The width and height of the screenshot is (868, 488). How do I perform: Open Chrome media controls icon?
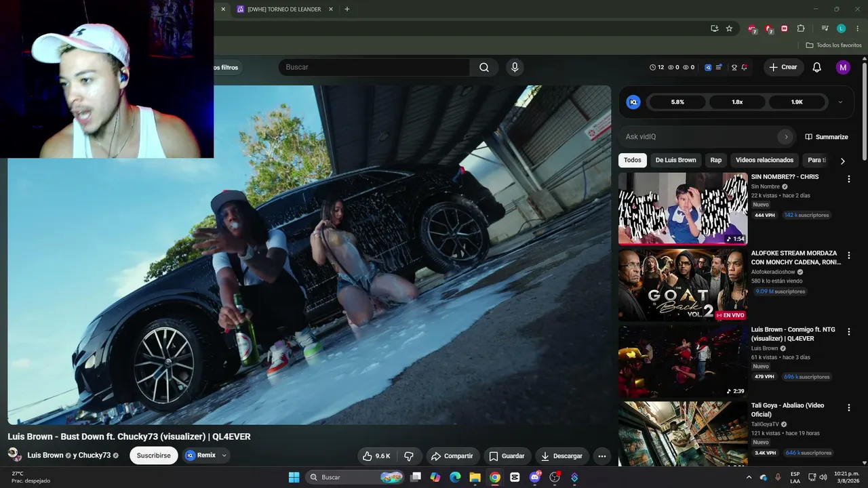[825, 28]
